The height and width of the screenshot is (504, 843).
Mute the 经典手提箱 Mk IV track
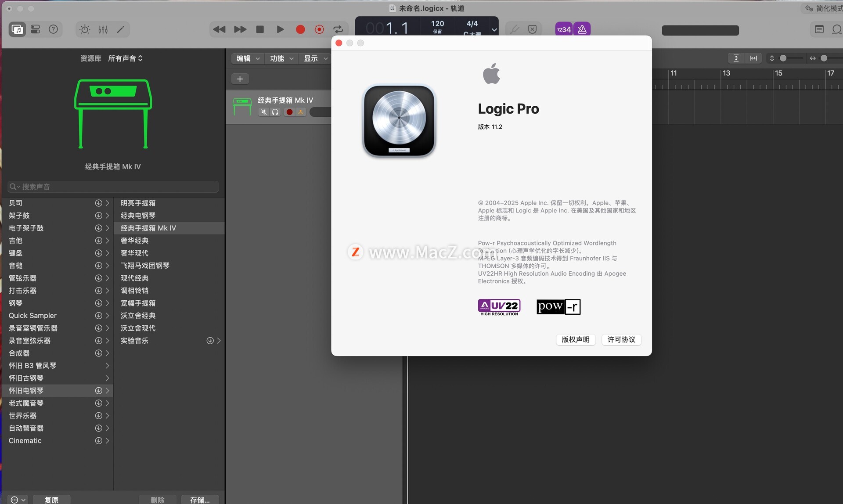pyautogui.click(x=263, y=112)
